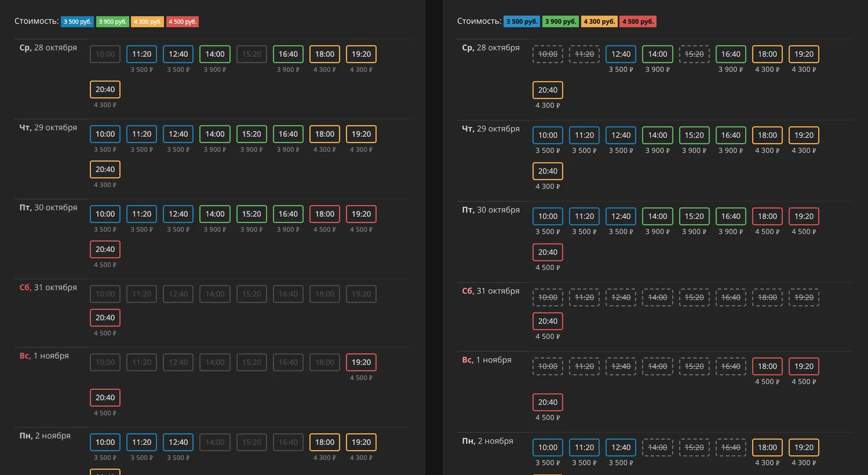Screen dimensions: 868x475
Task: Pick the 14:00 slot, Ср 28 октября, left panel
Action: pos(215,54)
